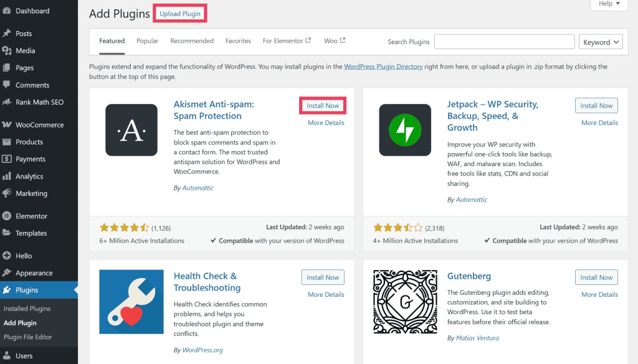Open Akismet Anti-spam plugin title link
This screenshot has width=638, height=364.
click(x=214, y=110)
